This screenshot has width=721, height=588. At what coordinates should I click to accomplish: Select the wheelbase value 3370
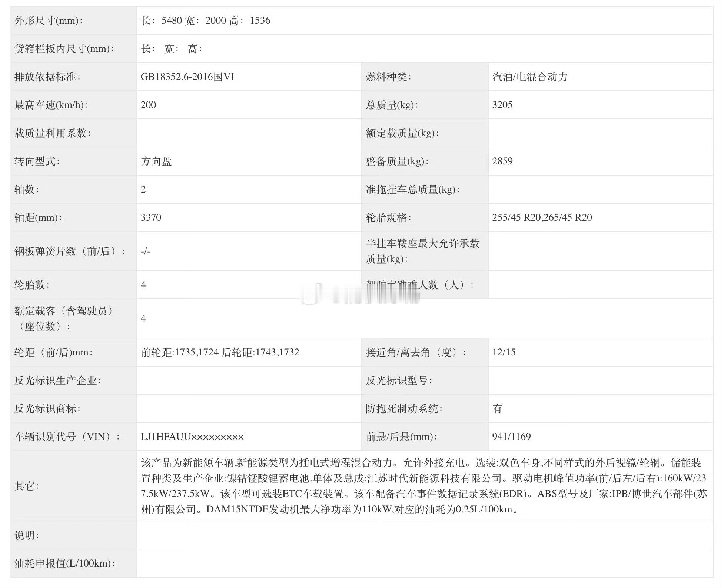(151, 217)
